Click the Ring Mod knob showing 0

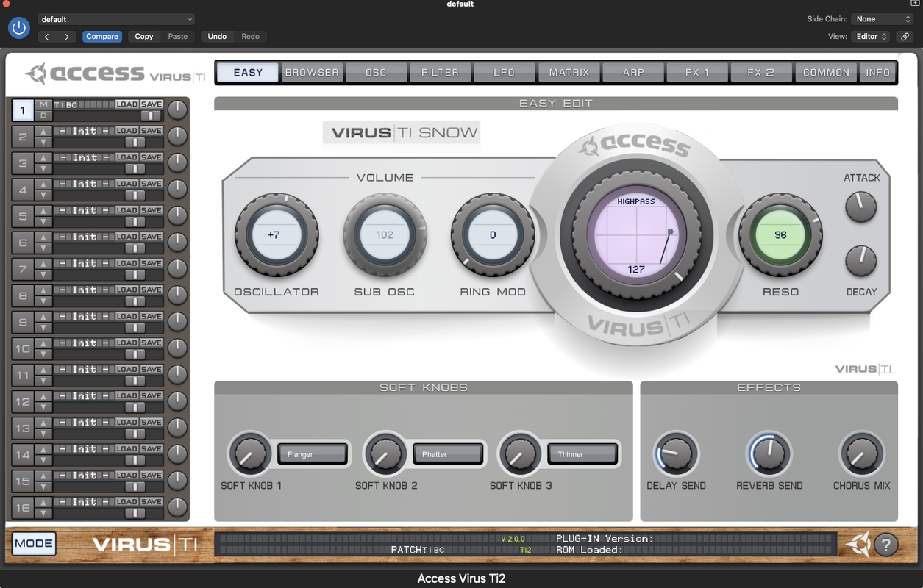pyautogui.click(x=493, y=235)
